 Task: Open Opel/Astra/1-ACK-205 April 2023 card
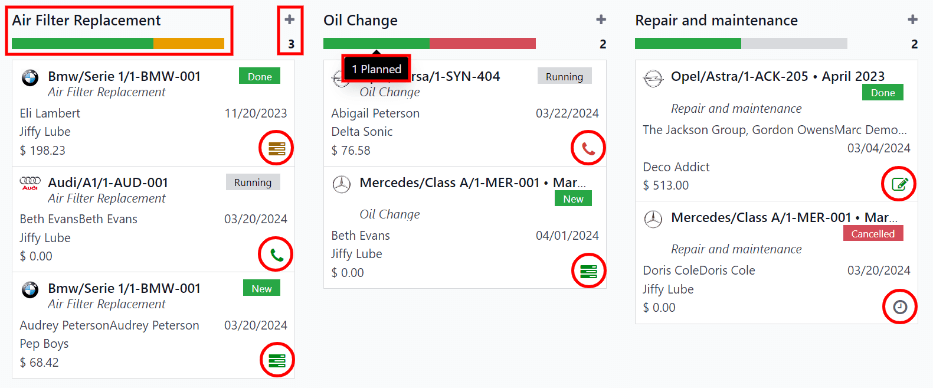777,130
